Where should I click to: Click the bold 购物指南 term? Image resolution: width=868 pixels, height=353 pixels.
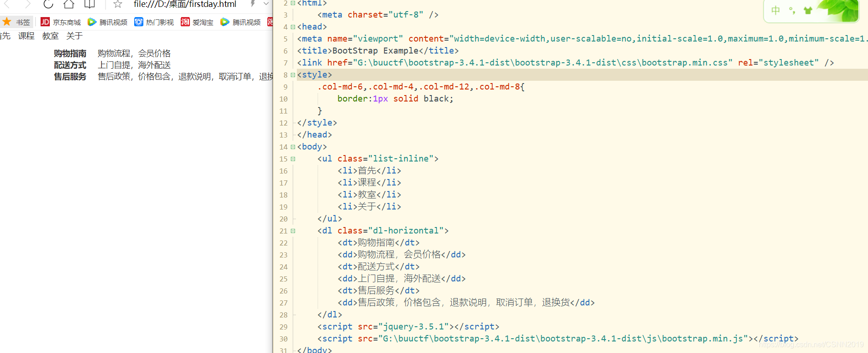click(70, 54)
